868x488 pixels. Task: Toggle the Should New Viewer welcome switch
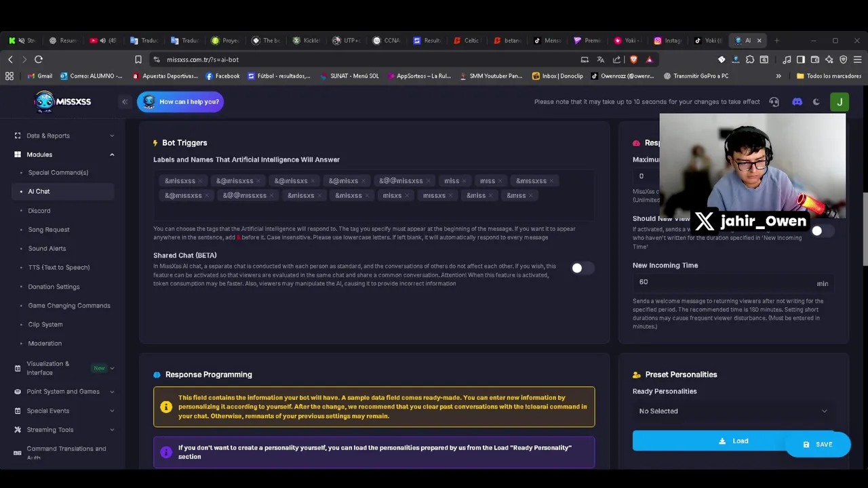822,231
